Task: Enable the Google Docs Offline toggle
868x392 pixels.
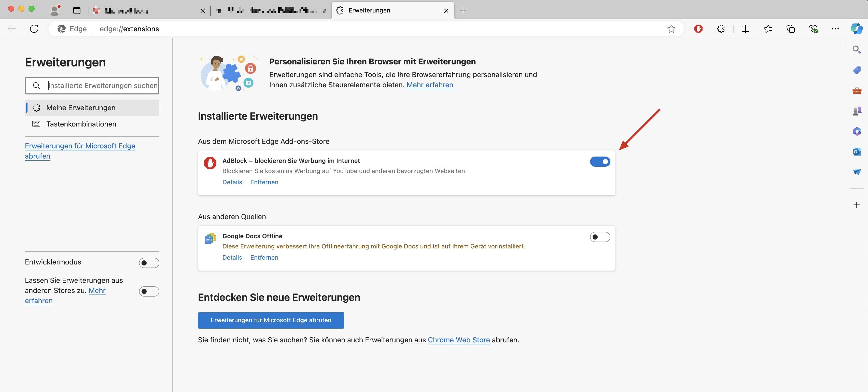Action: tap(600, 237)
